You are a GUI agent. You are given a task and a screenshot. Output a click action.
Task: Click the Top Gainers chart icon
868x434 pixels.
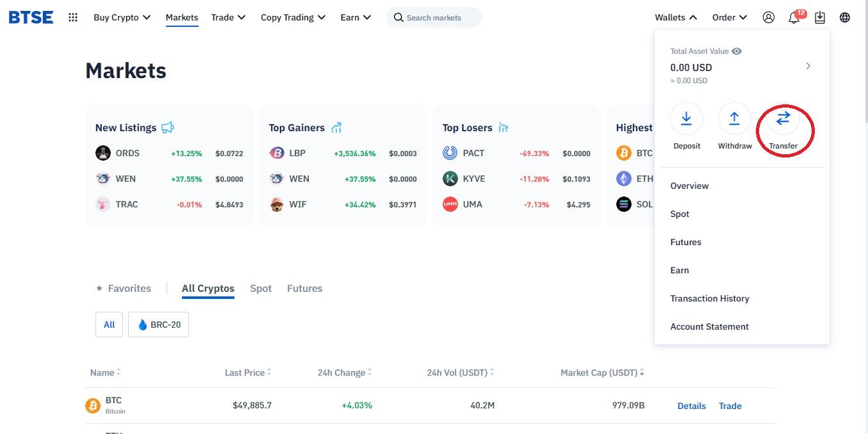pyautogui.click(x=336, y=127)
